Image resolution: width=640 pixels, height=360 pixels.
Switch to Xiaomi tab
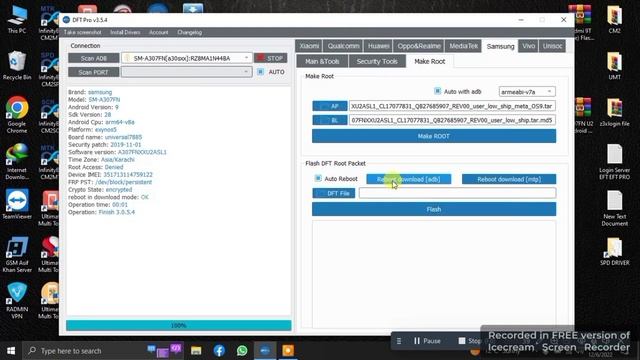(x=309, y=46)
